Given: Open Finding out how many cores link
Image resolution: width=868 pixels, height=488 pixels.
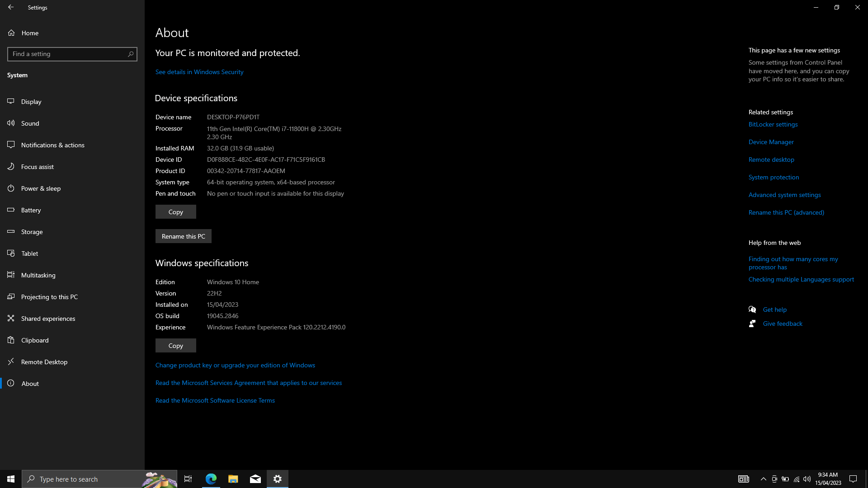Looking at the screenshot, I should coord(793,263).
